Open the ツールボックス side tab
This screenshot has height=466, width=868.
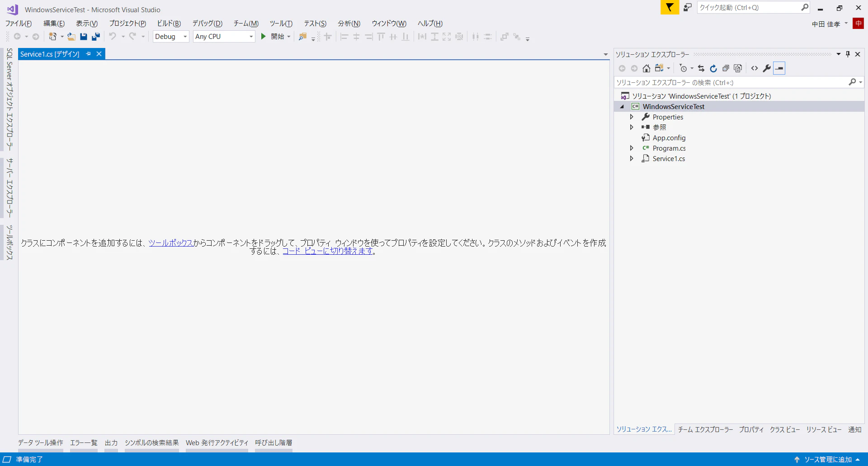coord(9,242)
